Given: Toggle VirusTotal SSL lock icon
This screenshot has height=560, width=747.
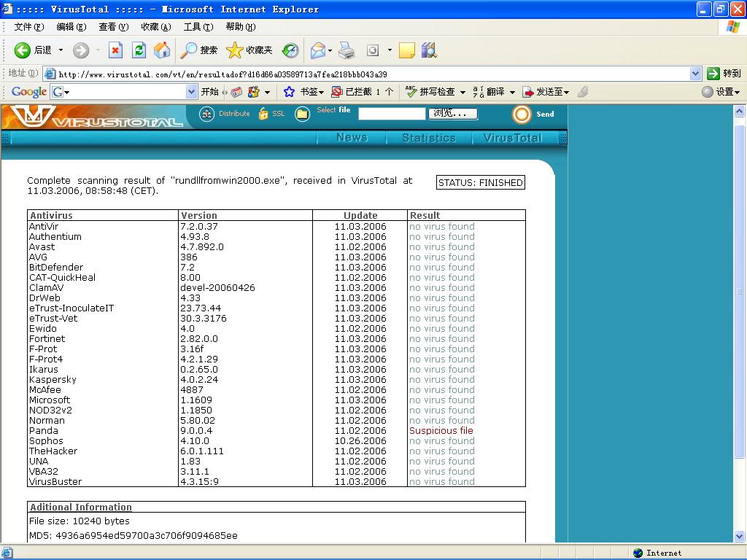Looking at the screenshot, I should [263, 114].
